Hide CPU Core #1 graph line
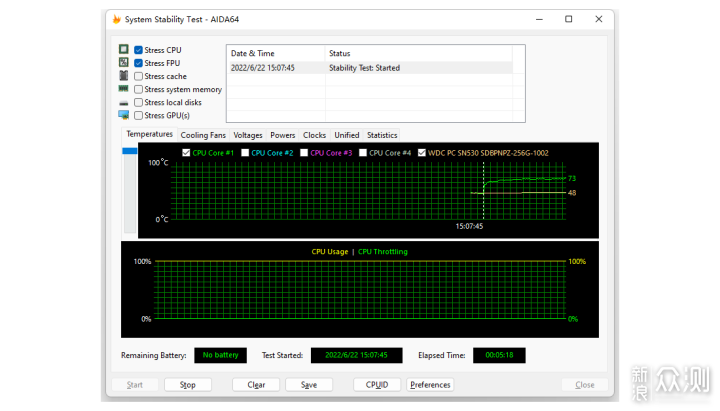The width and height of the screenshot is (720, 411). click(x=186, y=152)
